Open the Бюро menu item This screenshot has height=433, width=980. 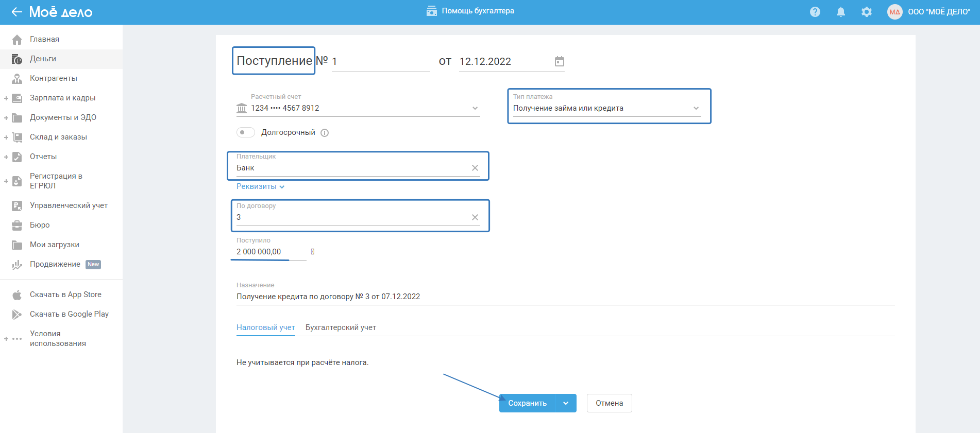[x=61, y=225]
